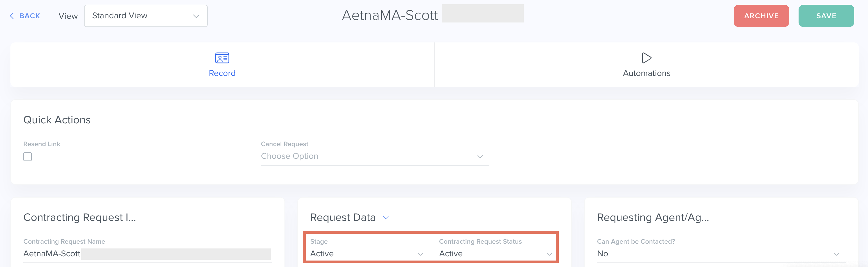Switch to the Automations tab label
The image size is (868, 267).
pos(646,73)
